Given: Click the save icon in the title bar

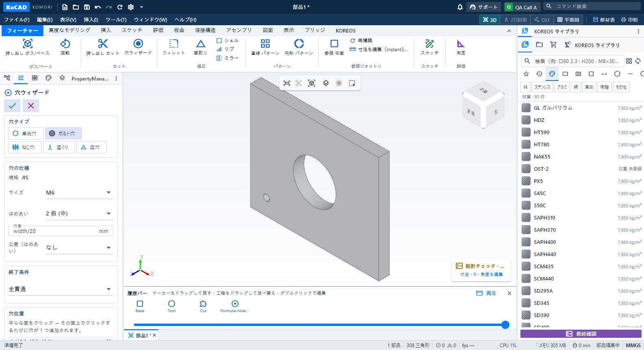Looking at the screenshot, I should point(87,7).
